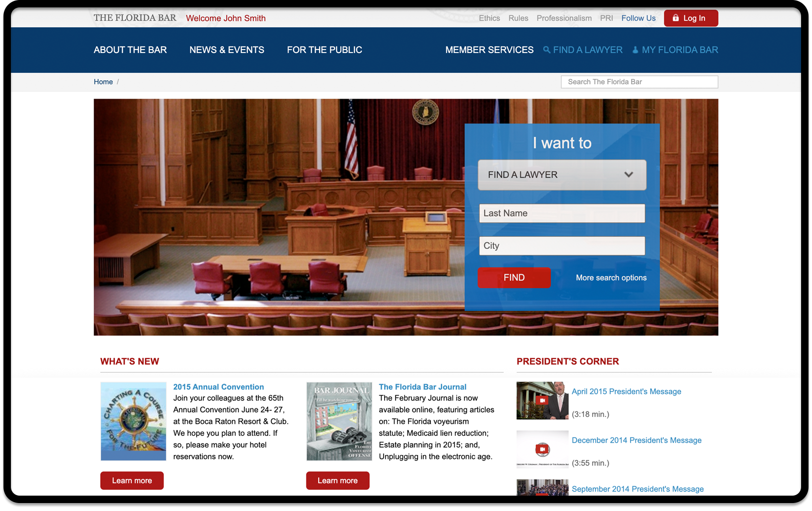The height and width of the screenshot is (511, 812).
Task: Click the Annual Convention compass thumbnail
Action: pos(133,421)
